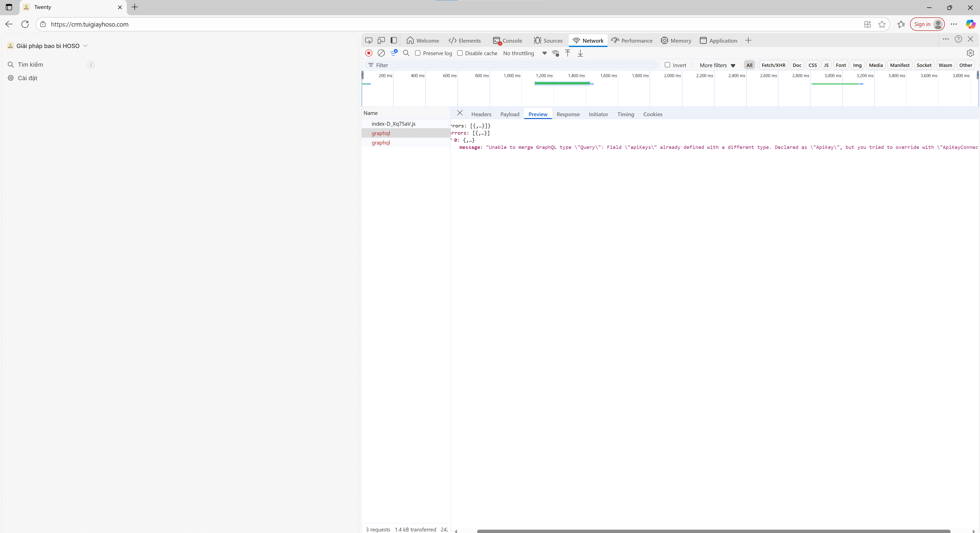Open browser Settings and more menu
This screenshot has width=980, height=533.
pos(954,24)
